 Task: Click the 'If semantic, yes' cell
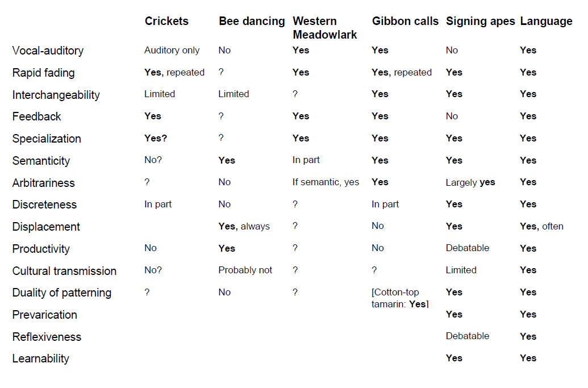click(326, 182)
